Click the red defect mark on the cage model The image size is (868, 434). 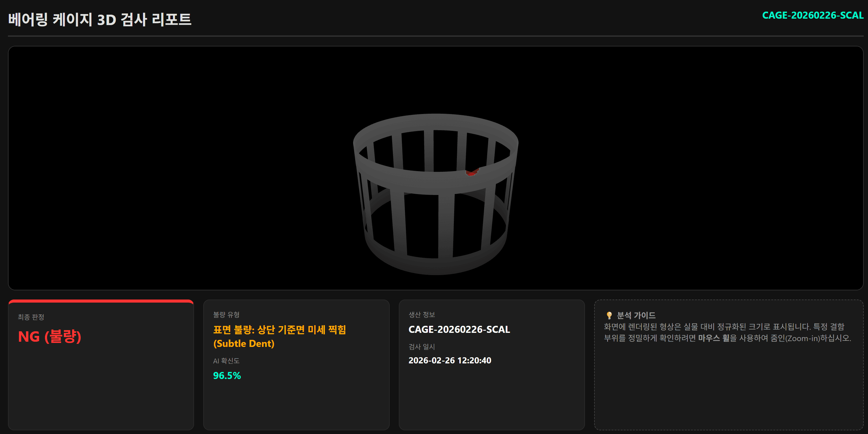coord(472,172)
